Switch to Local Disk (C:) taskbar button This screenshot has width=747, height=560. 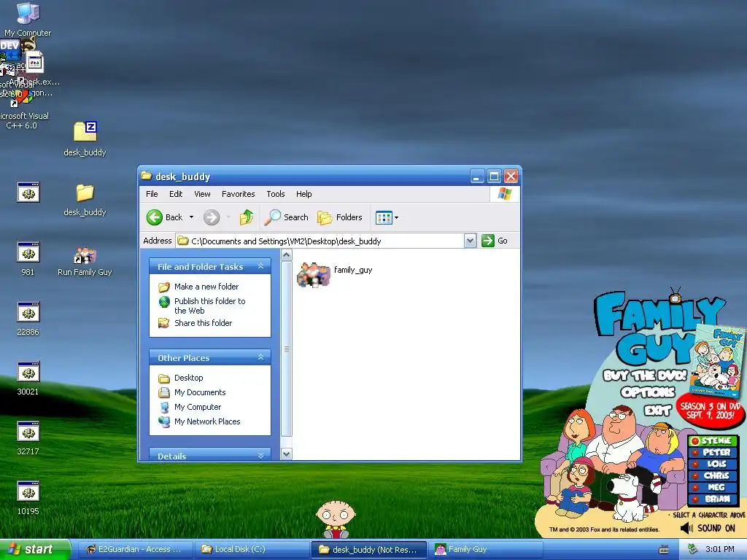coord(251,550)
